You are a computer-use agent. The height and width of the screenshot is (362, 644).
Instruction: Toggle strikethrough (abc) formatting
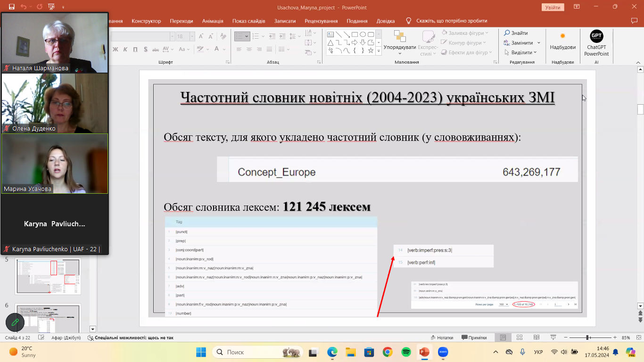[x=155, y=49]
